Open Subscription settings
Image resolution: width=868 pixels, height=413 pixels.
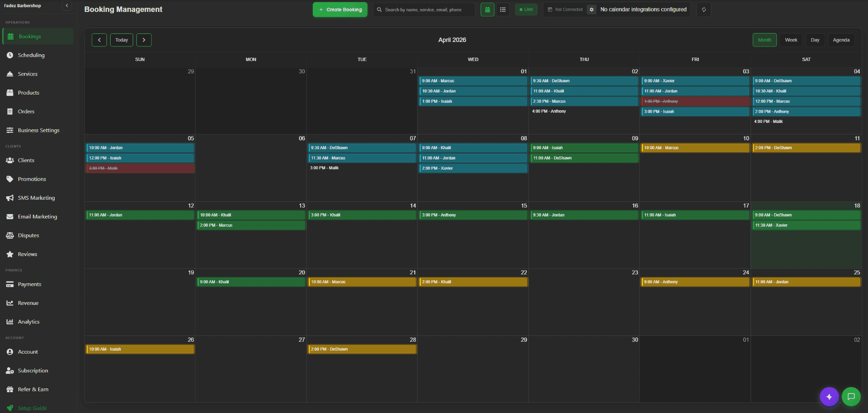[38, 371]
